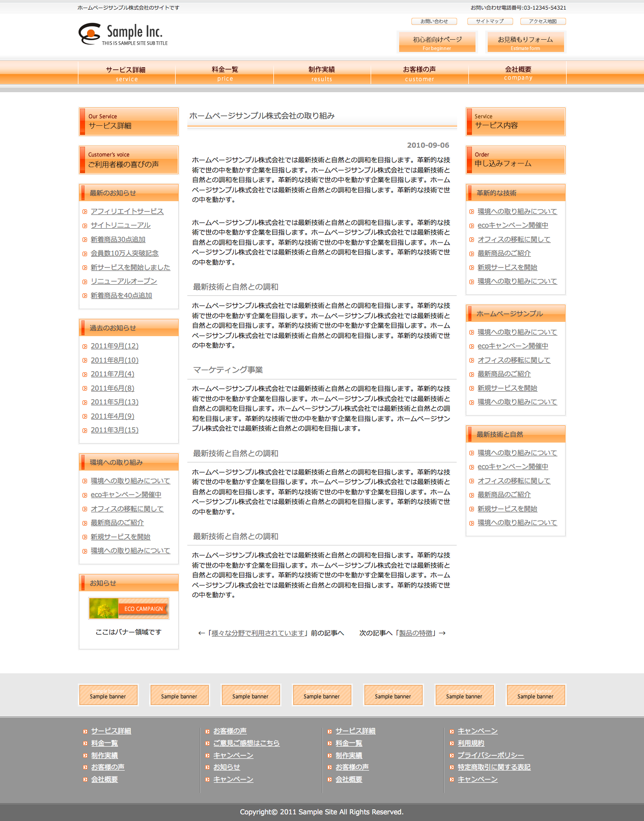Click the first Sample banner in footer strip
The height and width of the screenshot is (821, 644).
108,695
